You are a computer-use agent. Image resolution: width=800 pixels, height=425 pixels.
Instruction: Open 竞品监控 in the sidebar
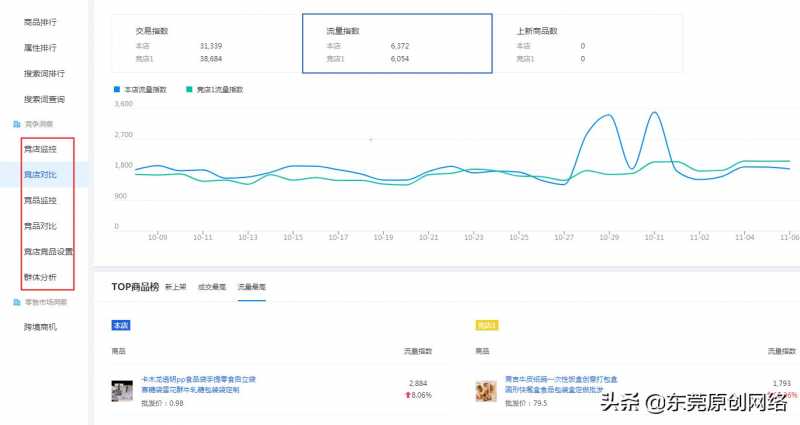coord(40,200)
